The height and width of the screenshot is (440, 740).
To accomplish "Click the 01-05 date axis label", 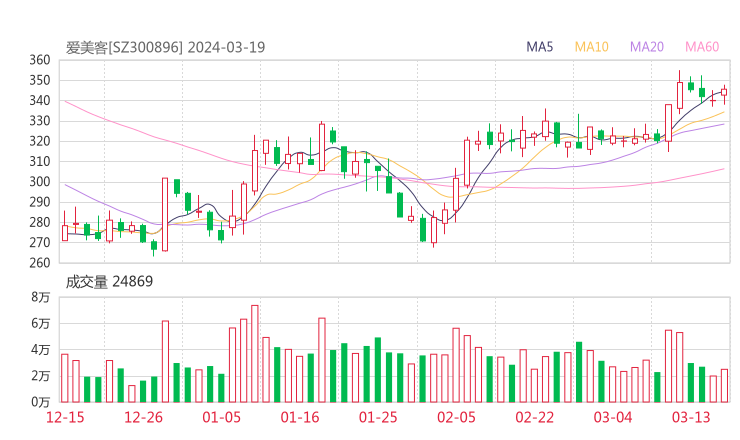I will point(221,417).
